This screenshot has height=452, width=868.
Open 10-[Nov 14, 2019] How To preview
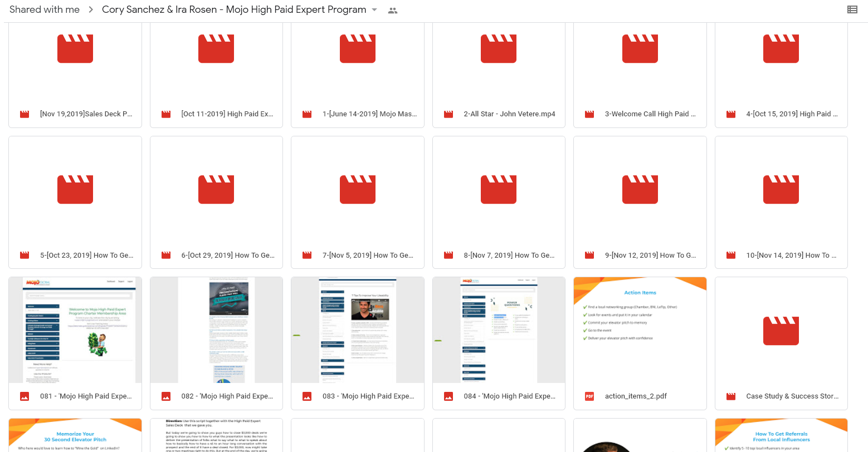coord(781,189)
